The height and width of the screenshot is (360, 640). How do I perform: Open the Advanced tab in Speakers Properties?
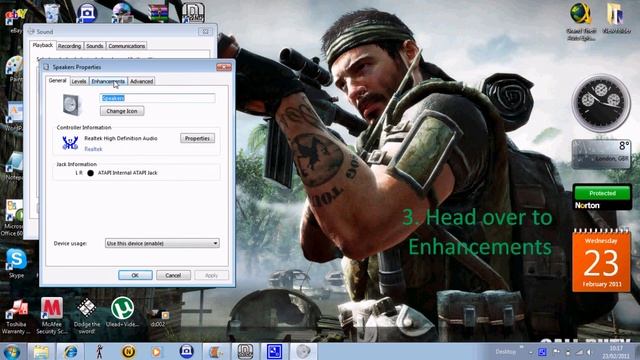click(142, 82)
